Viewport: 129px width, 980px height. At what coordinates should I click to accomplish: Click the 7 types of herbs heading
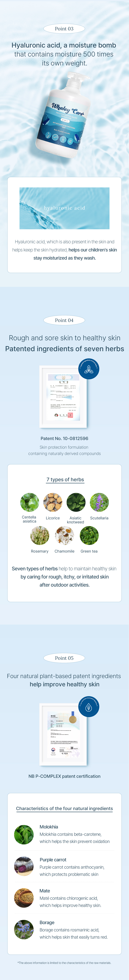pos(65,480)
